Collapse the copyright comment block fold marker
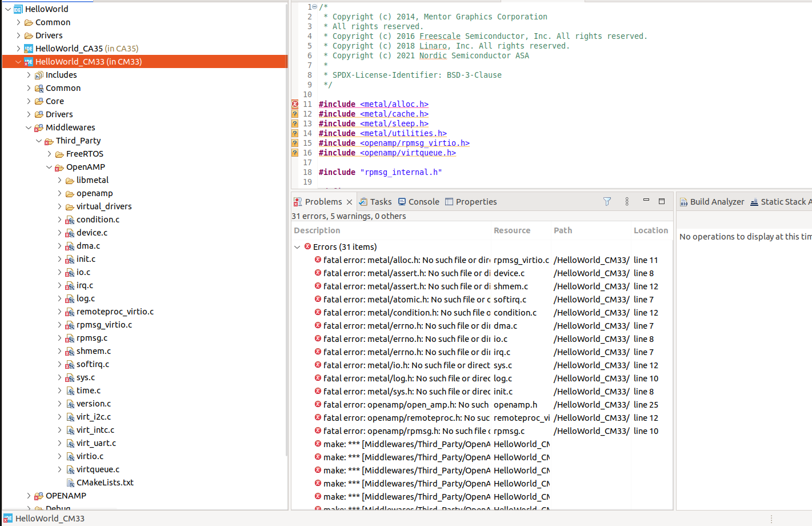812x526 pixels. pos(315,6)
